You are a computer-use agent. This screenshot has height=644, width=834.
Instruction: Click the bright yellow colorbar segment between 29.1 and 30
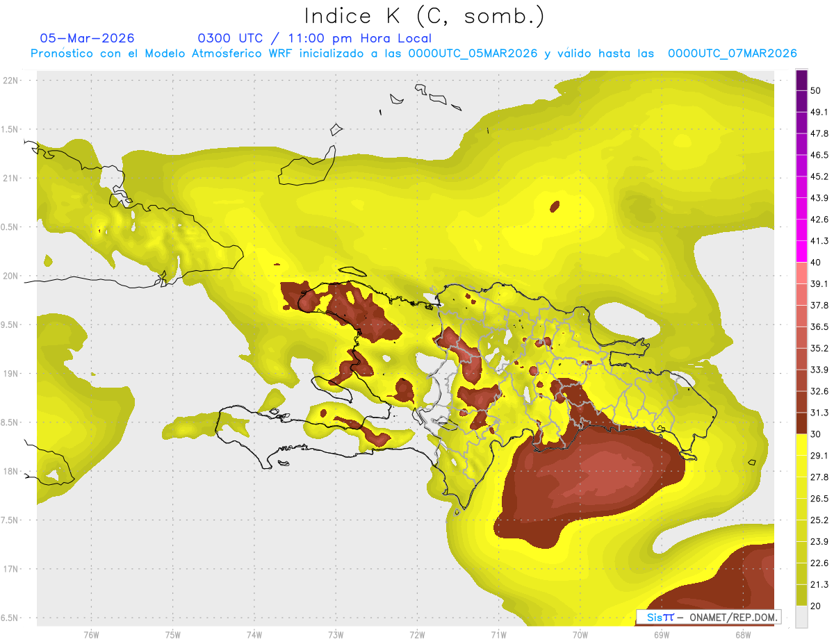[801, 445]
